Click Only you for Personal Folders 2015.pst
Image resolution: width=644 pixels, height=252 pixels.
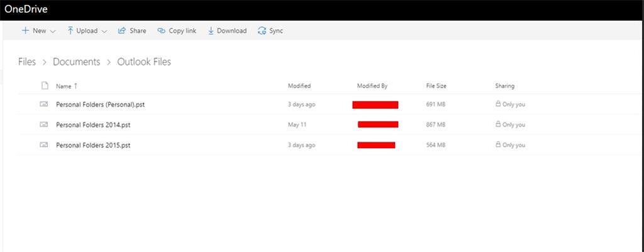click(x=514, y=145)
